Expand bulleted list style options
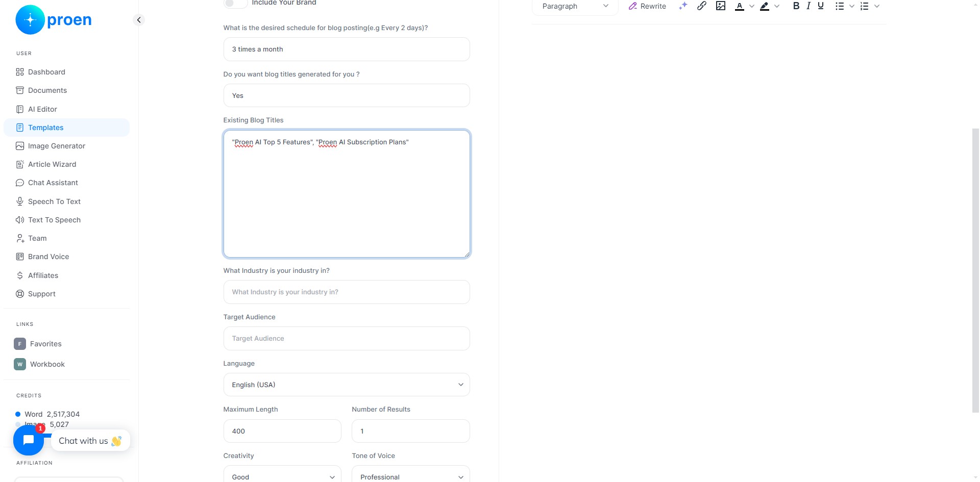Viewport: 980px width, 482px height. pyautogui.click(x=852, y=6)
